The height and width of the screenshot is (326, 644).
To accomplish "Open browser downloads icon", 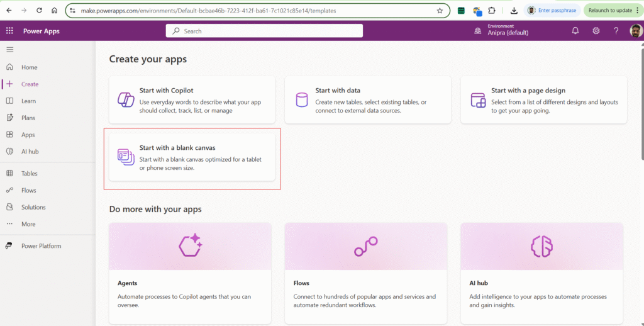I will coord(514,11).
